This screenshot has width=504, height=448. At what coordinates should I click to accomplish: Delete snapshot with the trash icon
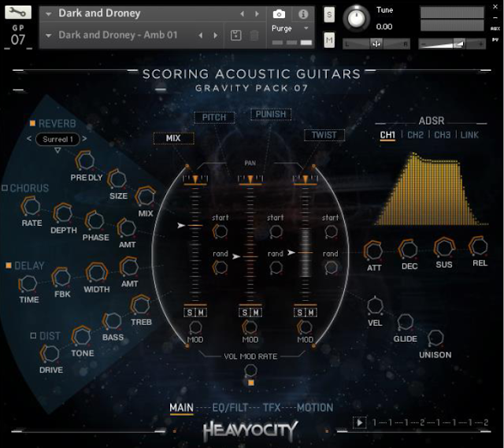254,35
